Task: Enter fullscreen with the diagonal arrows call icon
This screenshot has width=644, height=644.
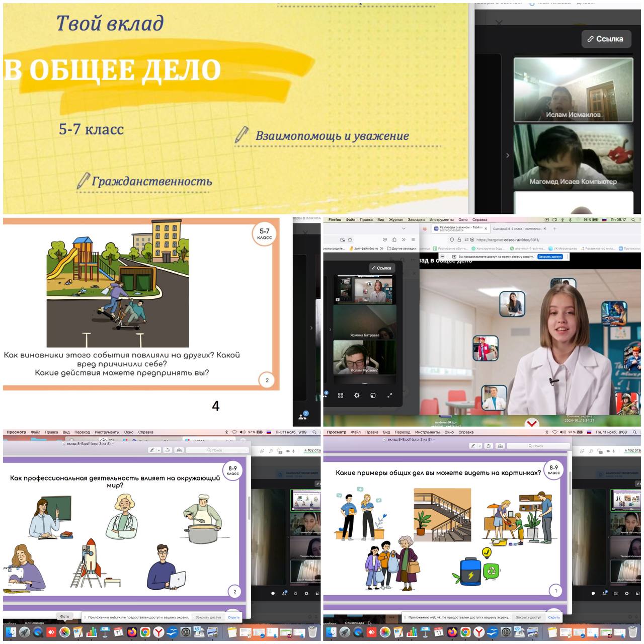Action: 389,395
